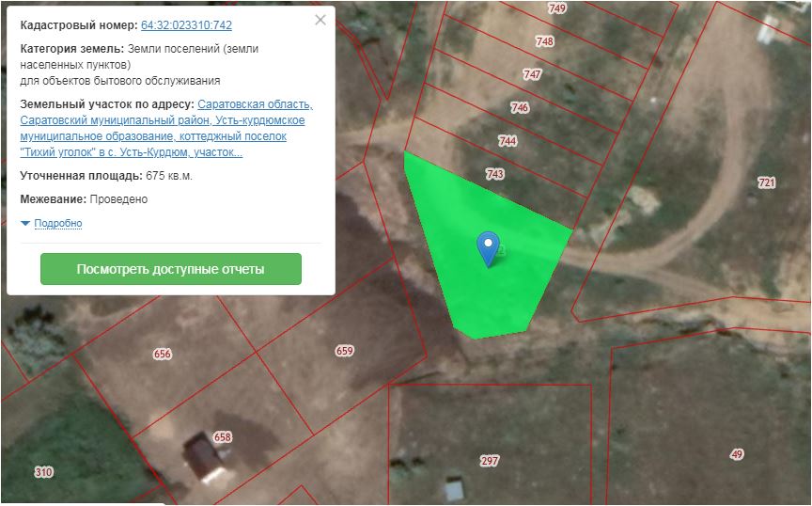Click the Категория земель description text
This screenshot has width=812, height=506.
click(139, 65)
